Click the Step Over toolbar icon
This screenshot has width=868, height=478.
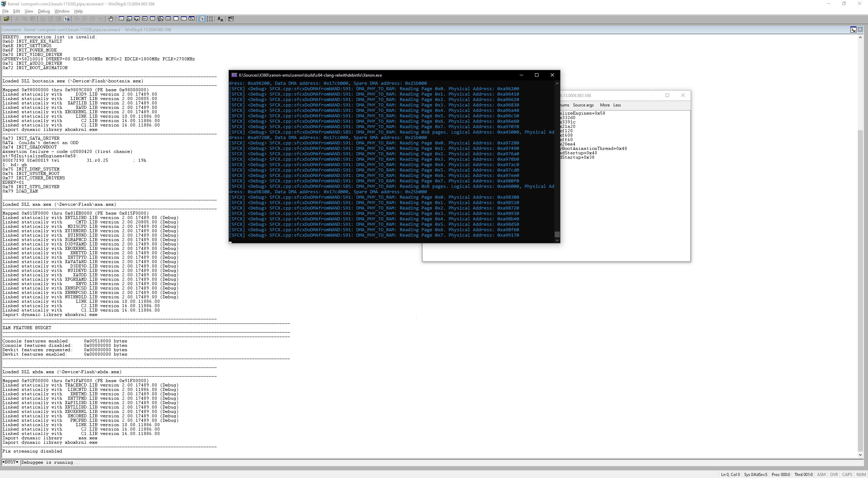tap(84, 19)
